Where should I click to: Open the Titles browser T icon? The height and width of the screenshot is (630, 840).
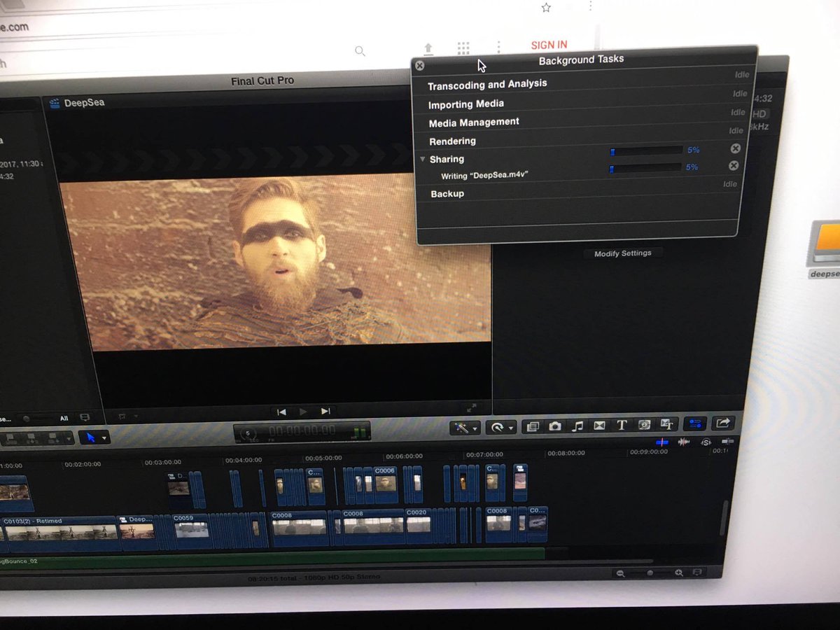tap(622, 425)
